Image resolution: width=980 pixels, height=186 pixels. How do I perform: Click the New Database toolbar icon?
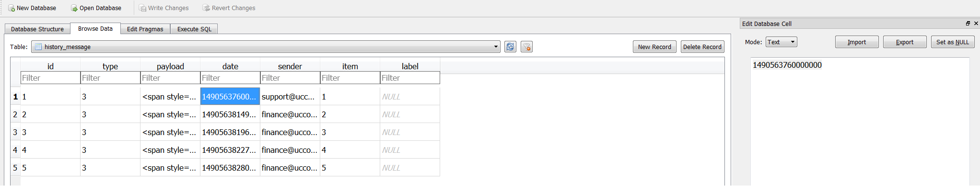point(12,8)
